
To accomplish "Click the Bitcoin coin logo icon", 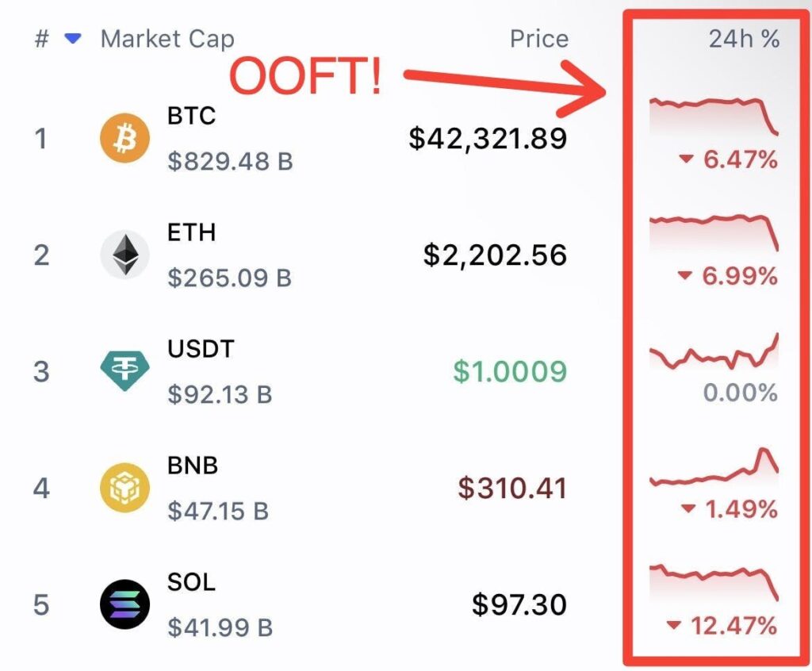I will click(124, 140).
